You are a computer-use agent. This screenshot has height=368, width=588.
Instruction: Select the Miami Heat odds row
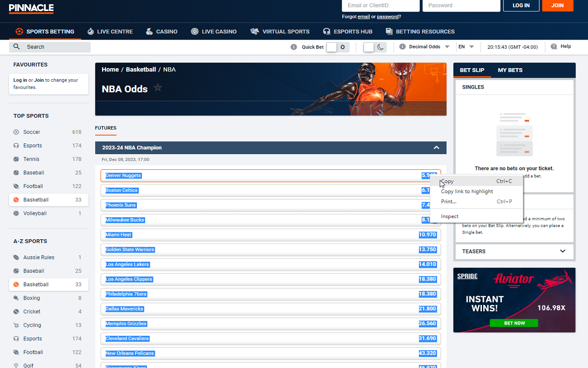click(x=271, y=235)
